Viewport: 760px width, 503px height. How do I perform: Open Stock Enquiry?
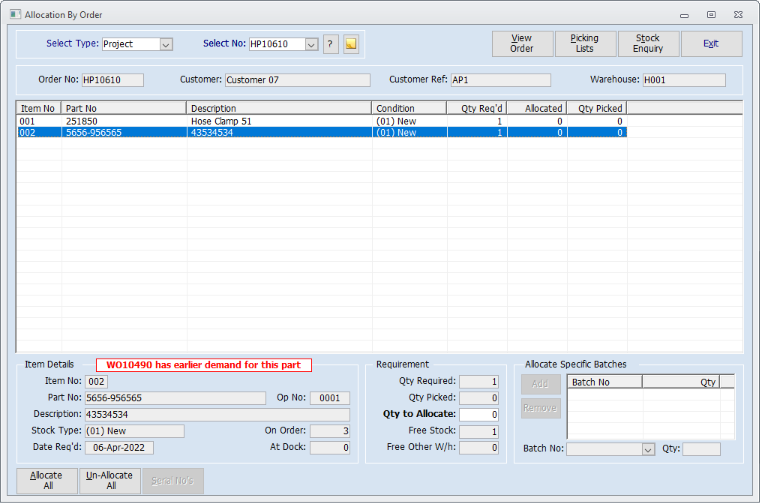point(647,44)
